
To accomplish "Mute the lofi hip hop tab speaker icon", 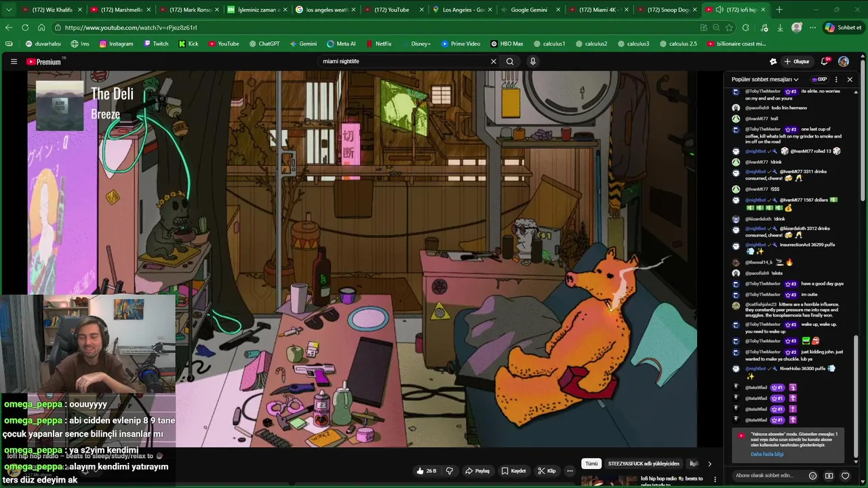I will click(719, 9).
